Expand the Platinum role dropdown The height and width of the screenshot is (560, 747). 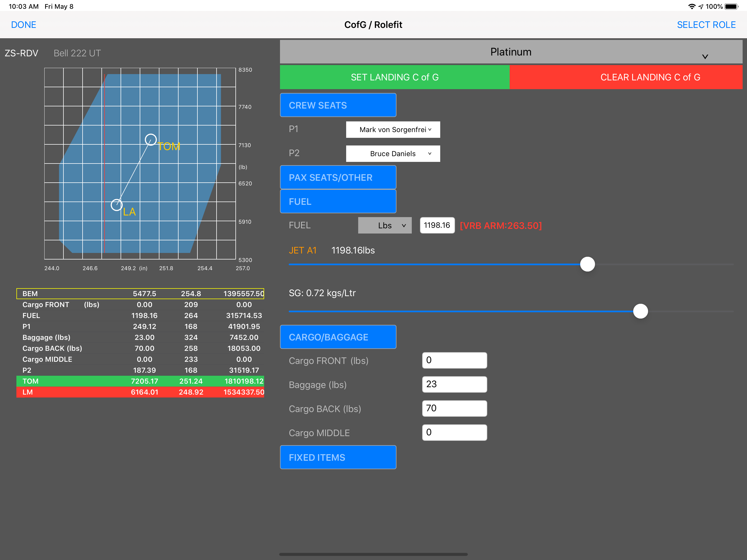510,52
